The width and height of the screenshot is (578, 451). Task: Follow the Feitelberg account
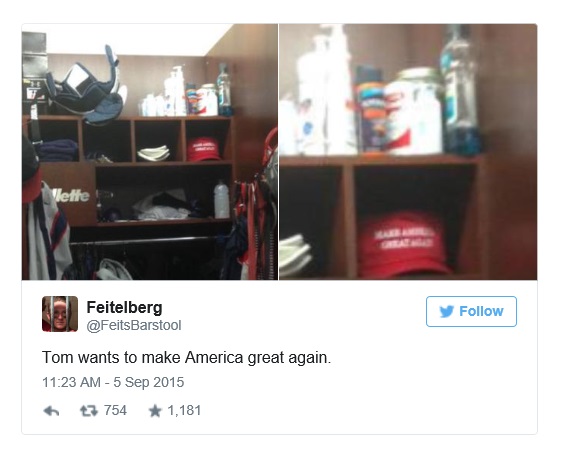[x=471, y=312]
